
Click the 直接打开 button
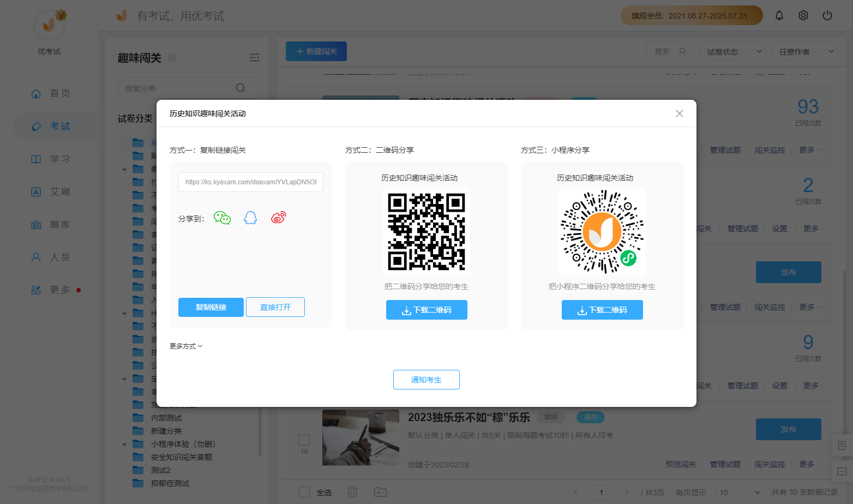[275, 307]
